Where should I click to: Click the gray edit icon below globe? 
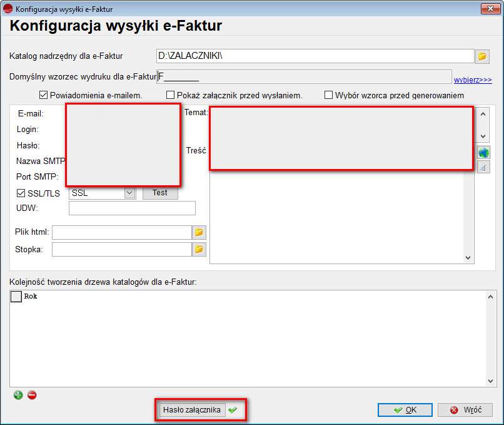[483, 166]
